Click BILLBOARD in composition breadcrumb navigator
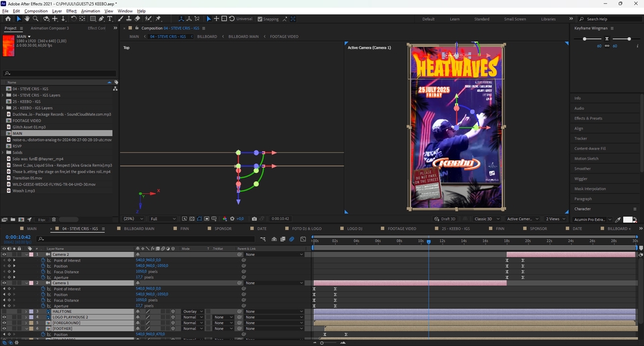Image resolution: width=644 pixels, height=346 pixels. [207, 36]
